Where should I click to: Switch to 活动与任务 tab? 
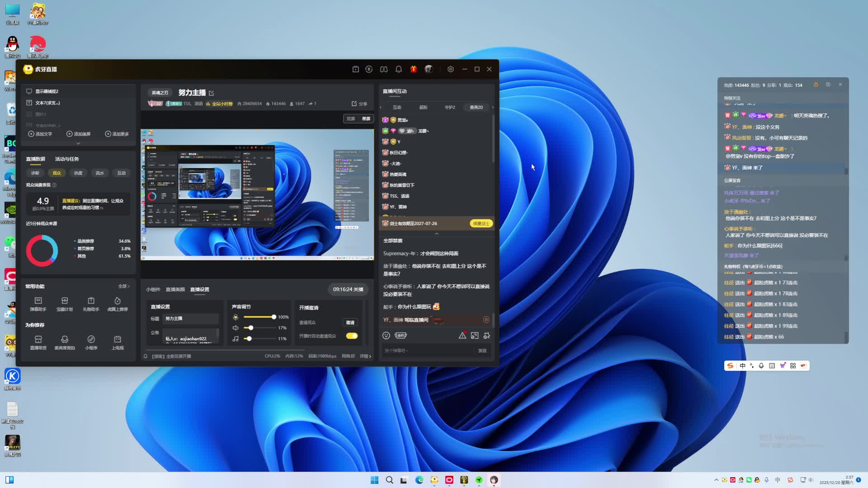pos(67,159)
